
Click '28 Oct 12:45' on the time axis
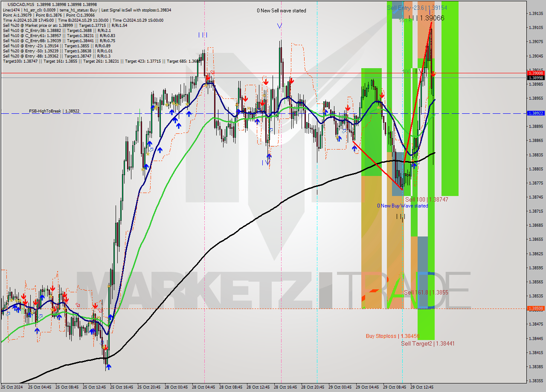[x=258, y=387]
